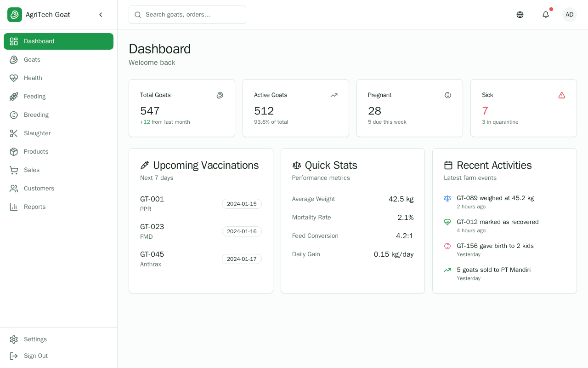Screen dimensions: 588x368
Task: Open Settings
Action: 58,339
